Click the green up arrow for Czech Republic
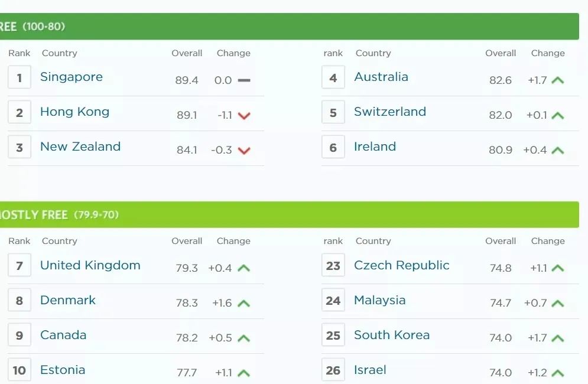This screenshot has height=384, width=588. click(x=558, y=268)
